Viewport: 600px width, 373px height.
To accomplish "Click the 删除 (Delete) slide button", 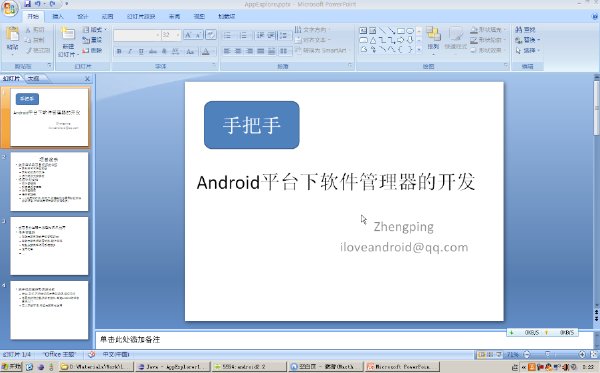I will click(x=92, y=50).
